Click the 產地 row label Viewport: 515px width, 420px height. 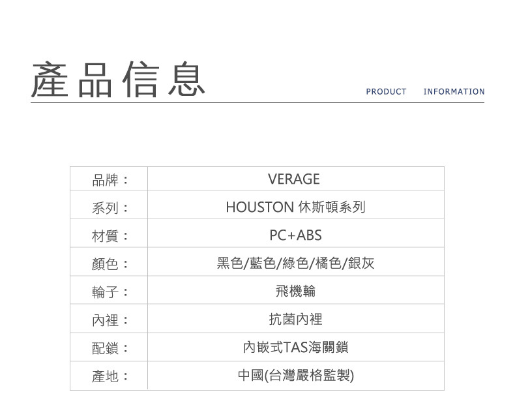click(110, 376)
